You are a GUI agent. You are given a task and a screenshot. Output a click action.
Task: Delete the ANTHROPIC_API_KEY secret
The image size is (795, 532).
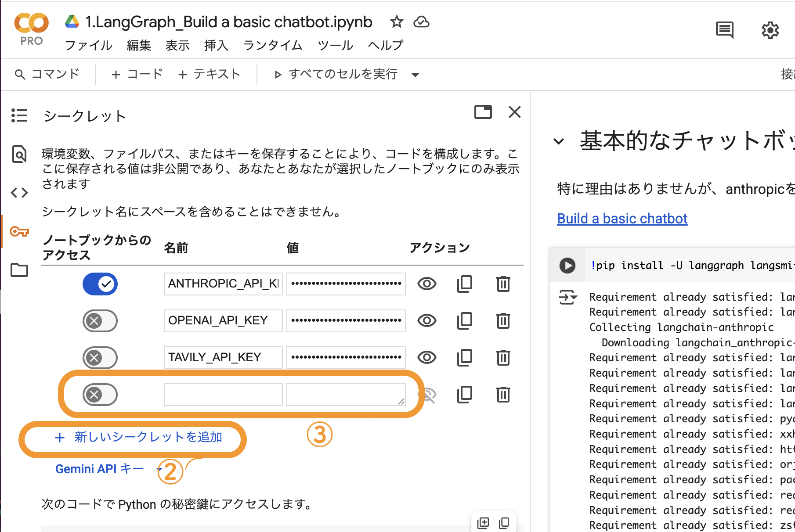pyautogui.click(x=503, y=284)
